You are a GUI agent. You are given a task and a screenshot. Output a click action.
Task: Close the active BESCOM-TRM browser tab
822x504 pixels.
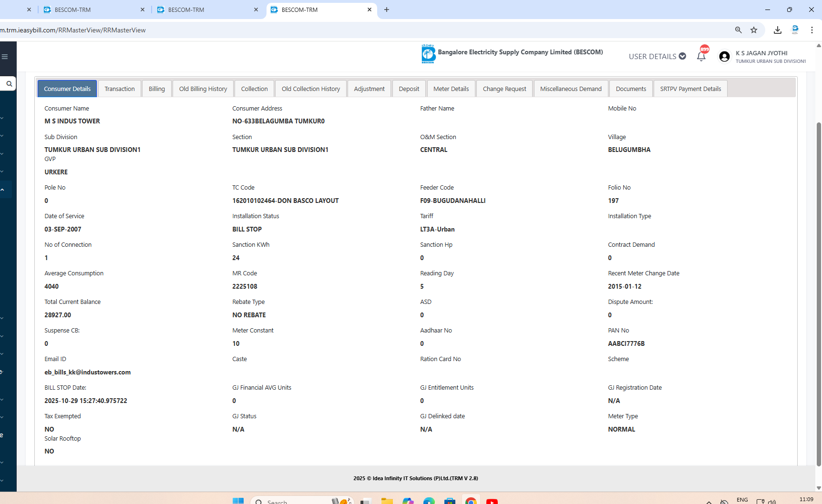pyautogui.click(x=370, y=10)
